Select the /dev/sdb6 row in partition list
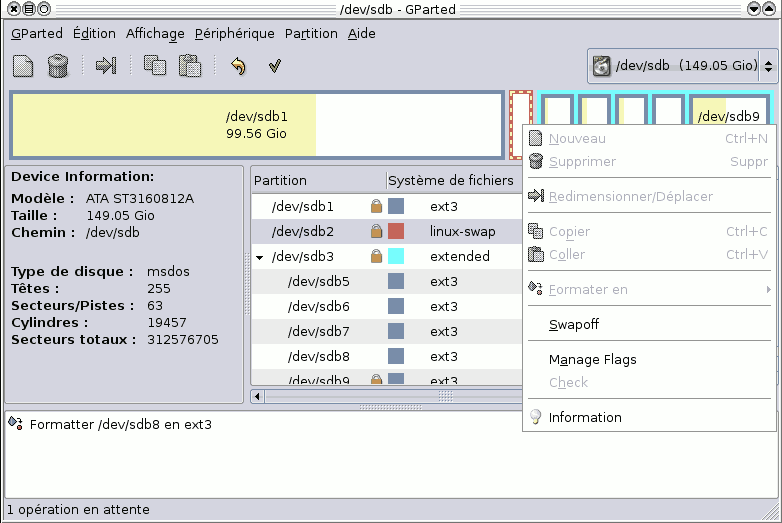 coord(320,307)
